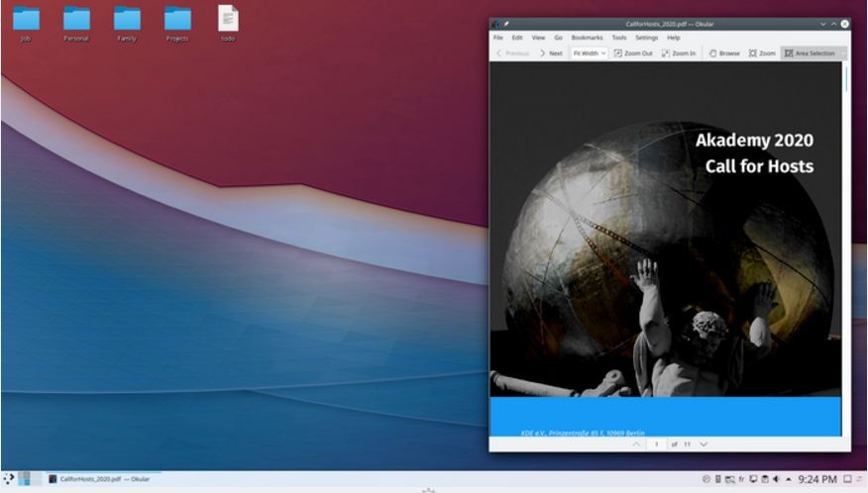Open the KDE application launcher

[x=8, y=479]
